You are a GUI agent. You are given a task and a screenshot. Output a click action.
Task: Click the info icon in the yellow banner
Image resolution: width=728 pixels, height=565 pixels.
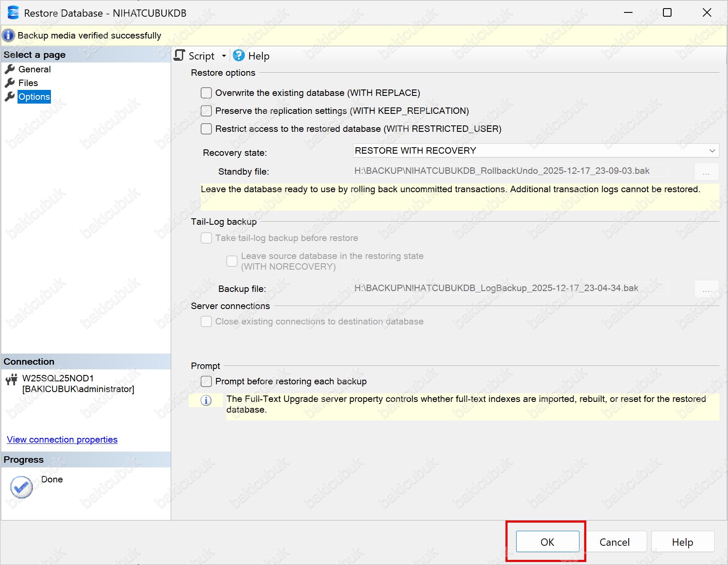9,36
